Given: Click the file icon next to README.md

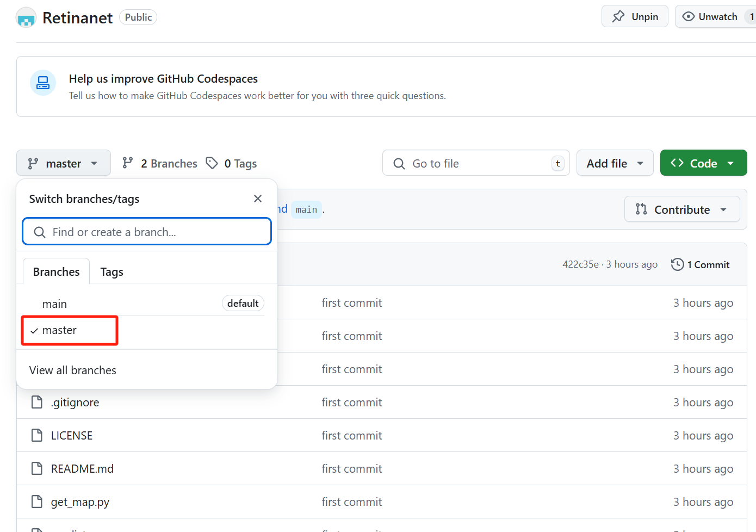Looking at the screenshot, I should pos(37,468).
